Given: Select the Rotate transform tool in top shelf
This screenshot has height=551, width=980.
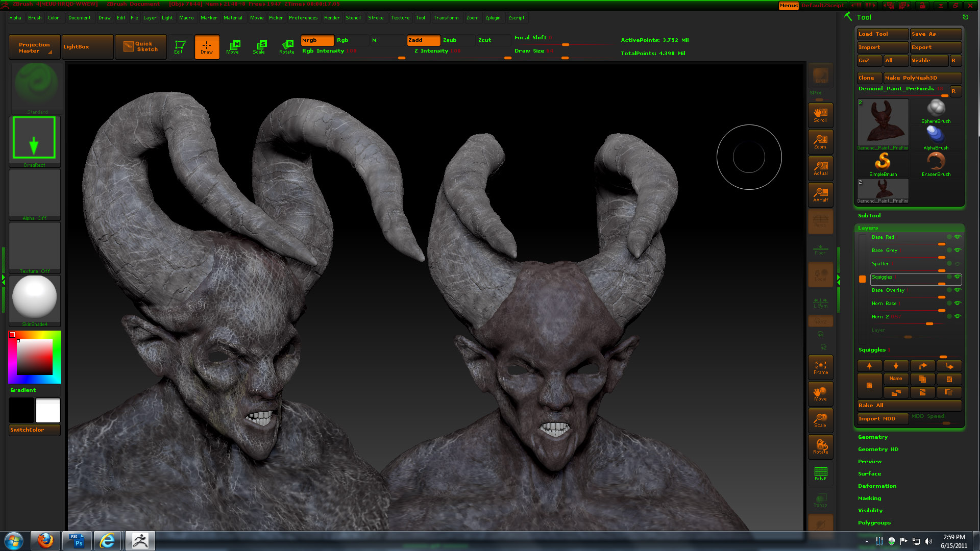Looking at the screenshot, I should point(286,46).
